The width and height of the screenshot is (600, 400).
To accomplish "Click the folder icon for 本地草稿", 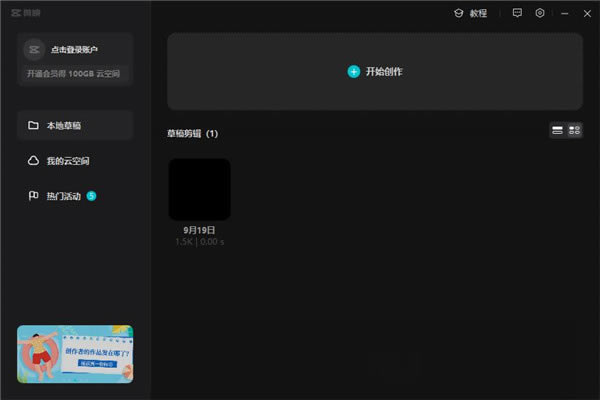I will click(33, 126).
